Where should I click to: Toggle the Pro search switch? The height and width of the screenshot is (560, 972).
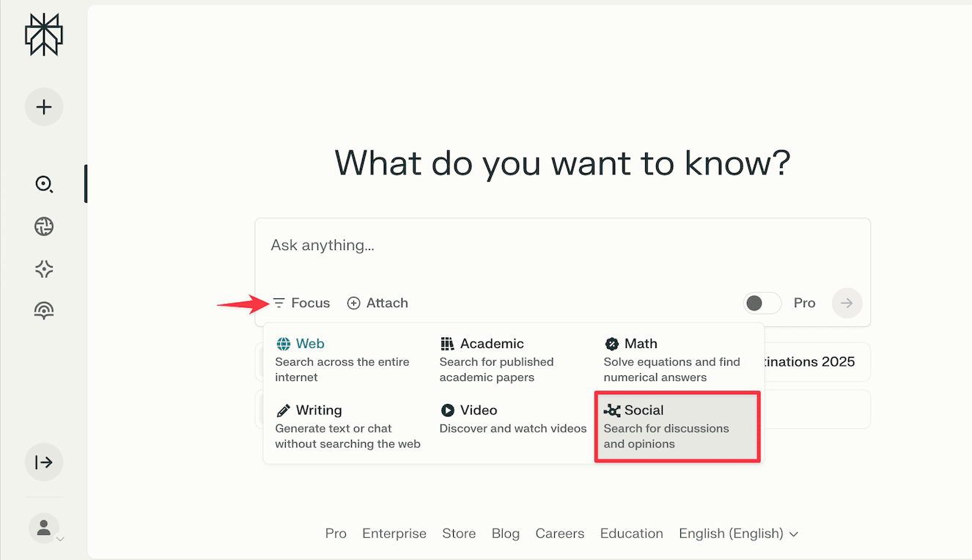point(762,303)
